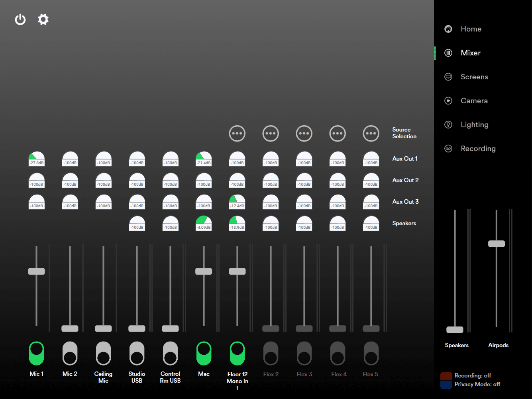Click the power icon

(20, 19)
